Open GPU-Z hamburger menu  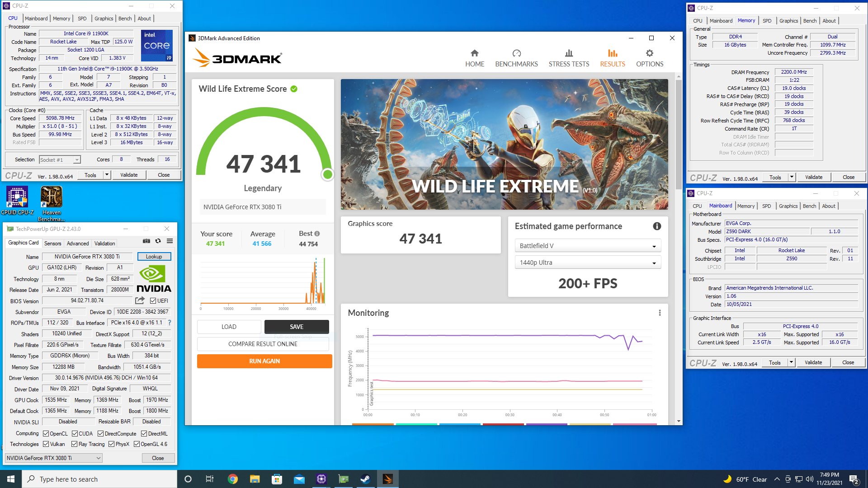click(x=170, y=241)
